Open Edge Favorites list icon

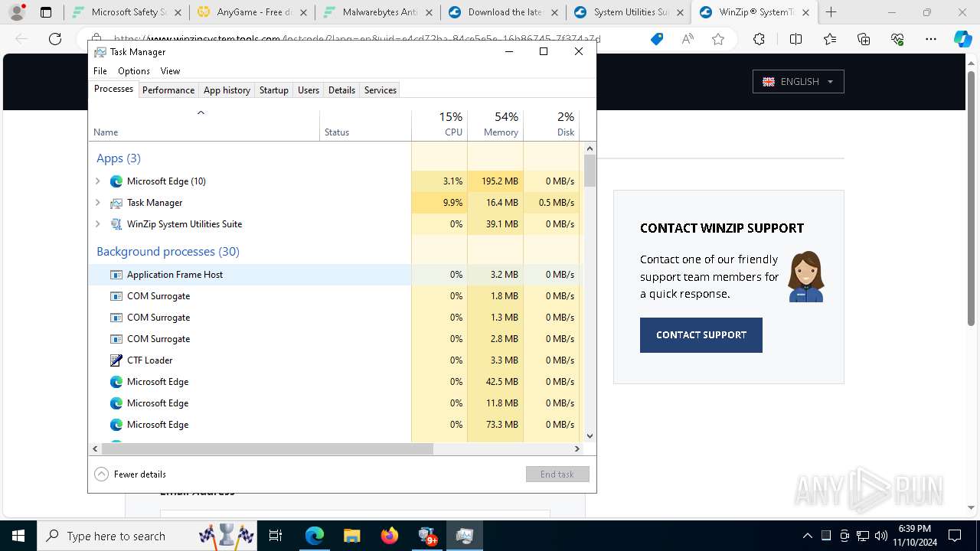tap(830, 40)
